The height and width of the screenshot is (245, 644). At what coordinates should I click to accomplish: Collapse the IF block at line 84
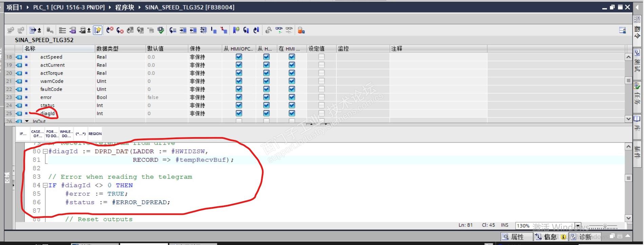tap(45, 185)
